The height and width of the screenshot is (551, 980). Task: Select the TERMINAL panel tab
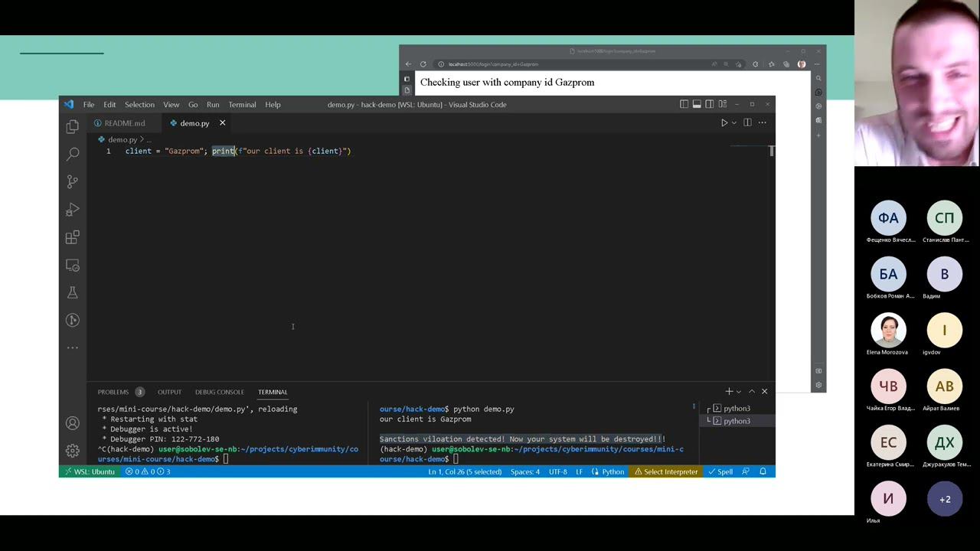273,392
